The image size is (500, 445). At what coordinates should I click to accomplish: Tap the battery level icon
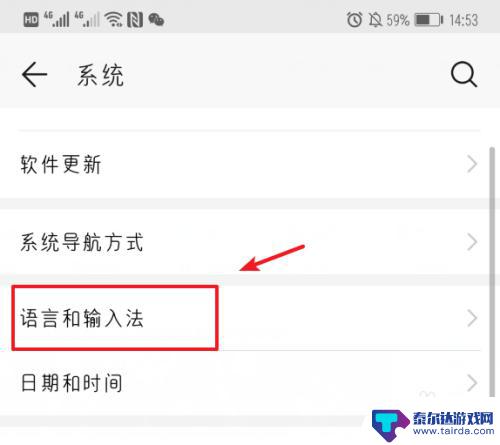429,20
